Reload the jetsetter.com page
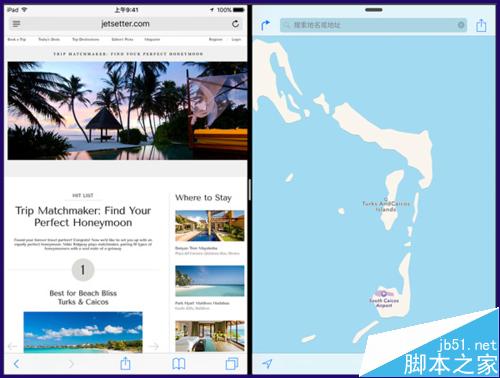Image resolution: width=500 pixels, height=378 pixels. (x=235, y=24)
